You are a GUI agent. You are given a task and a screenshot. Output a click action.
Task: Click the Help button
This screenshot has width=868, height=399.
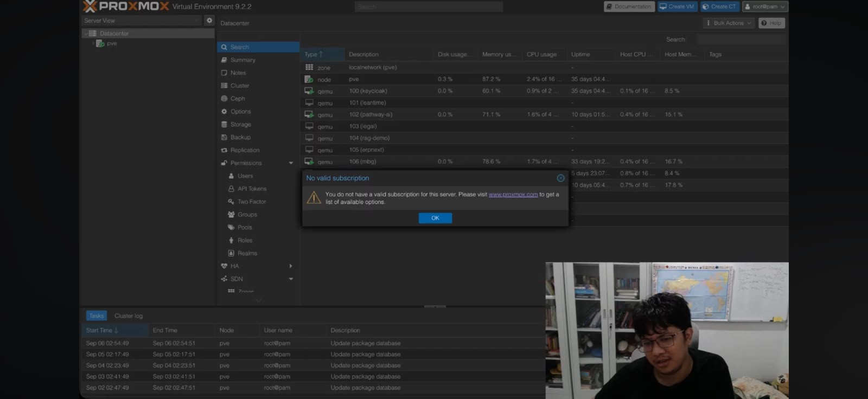point(771,23)
